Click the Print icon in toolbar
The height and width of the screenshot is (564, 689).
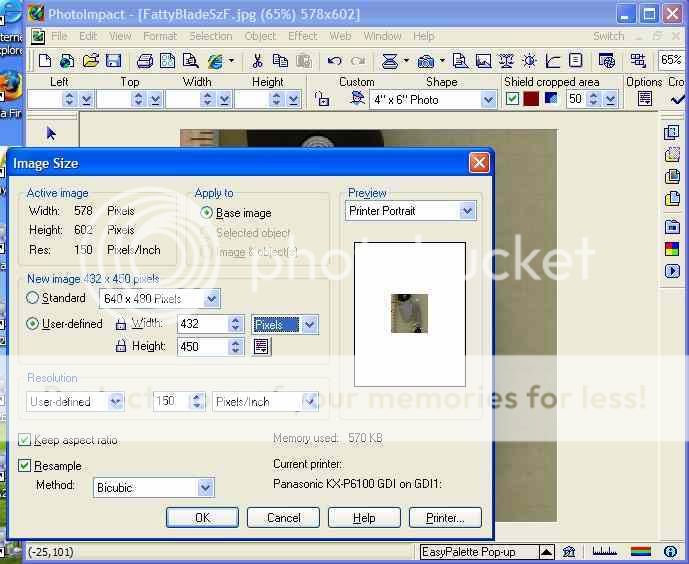145,61
